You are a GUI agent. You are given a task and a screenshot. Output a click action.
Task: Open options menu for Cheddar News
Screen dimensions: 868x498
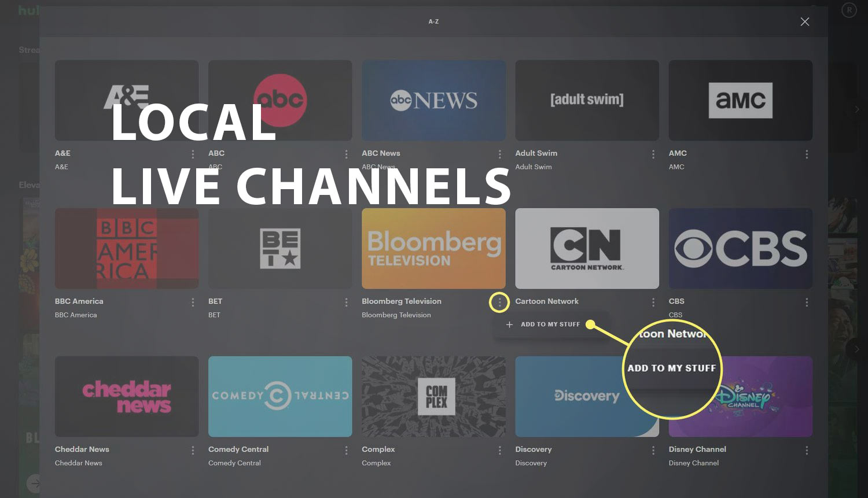193,450
